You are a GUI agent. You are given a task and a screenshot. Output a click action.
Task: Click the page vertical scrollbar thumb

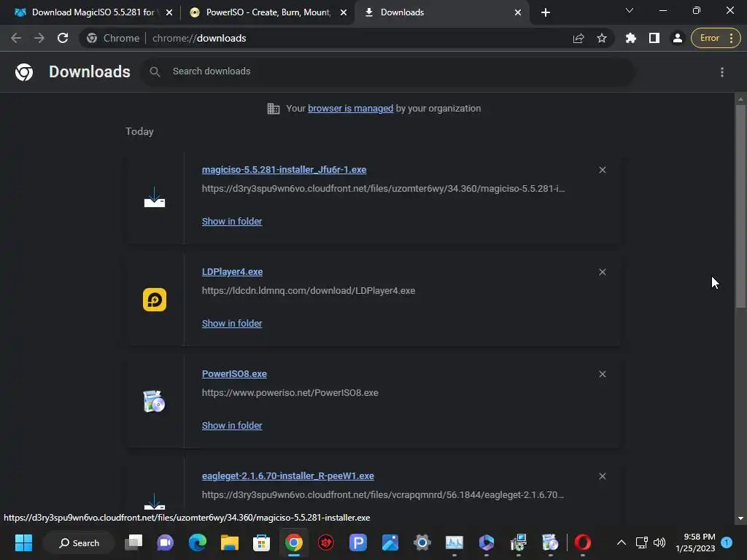pyautogui.click(x=740, y=206)
